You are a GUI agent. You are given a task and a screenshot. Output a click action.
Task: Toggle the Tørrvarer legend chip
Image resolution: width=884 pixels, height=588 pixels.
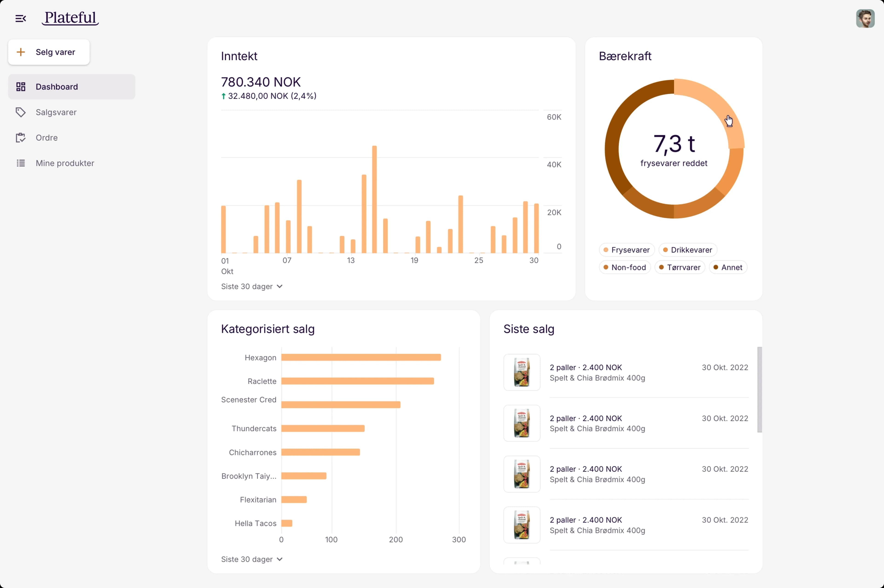[680, 267]
